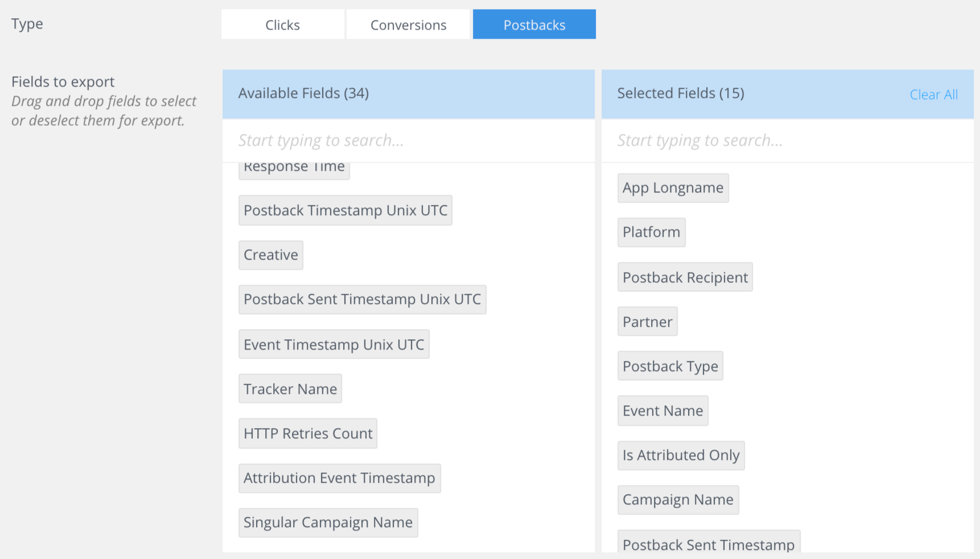Screen dimensions: 980x559
Task: Deselect the Is Attributed Only field
Action: tap(681, 455)
